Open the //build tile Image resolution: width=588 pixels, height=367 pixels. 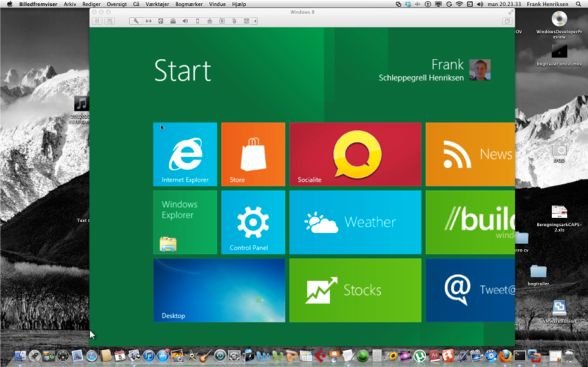point(470,222)
